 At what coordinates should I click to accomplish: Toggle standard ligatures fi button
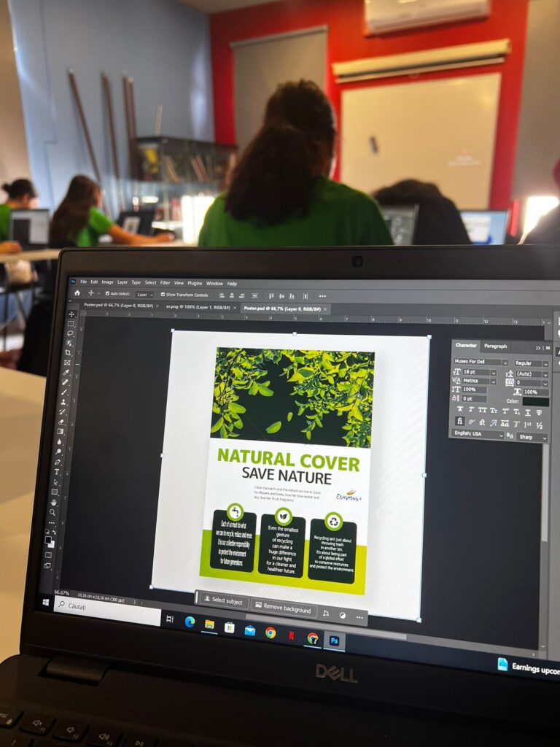[459, 422]
